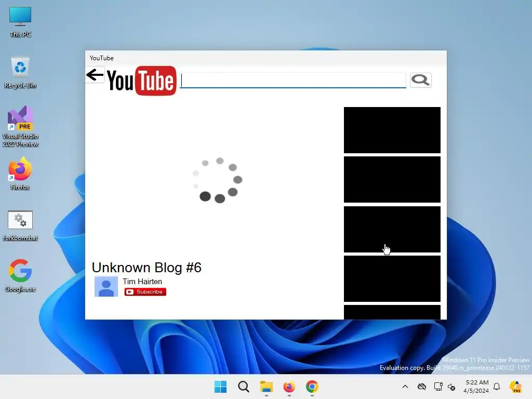Screen dimensions: 532x399
Task: Click the magnifier search button
Action: pos(420,80)
